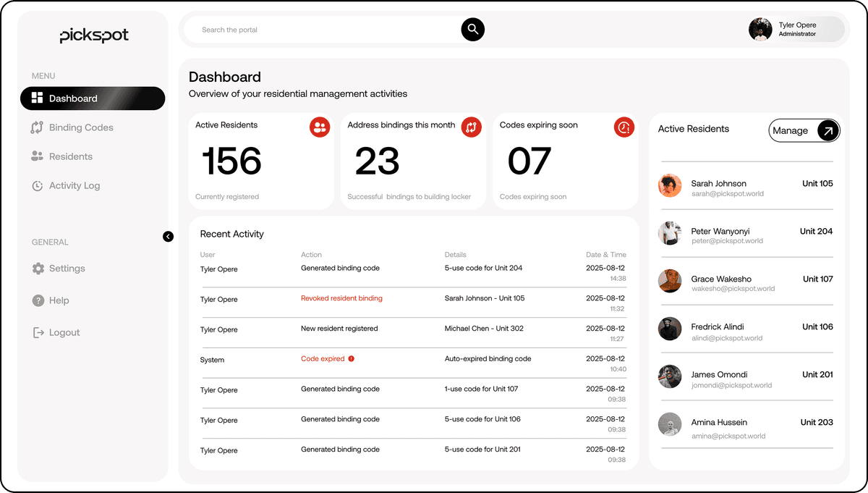Viewport: 868px width, 493px height.
Task: Click '5-use code for Unit 204' detail
Action: pos(483,268)
